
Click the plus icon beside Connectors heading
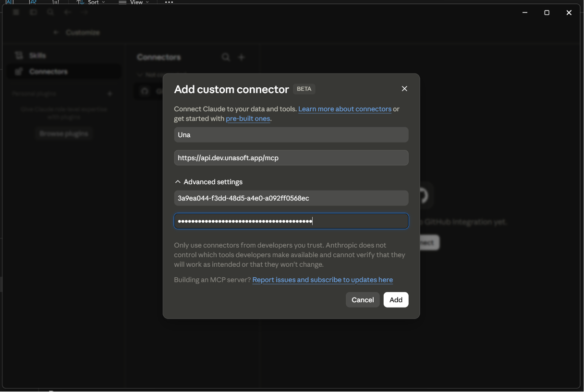242,58
